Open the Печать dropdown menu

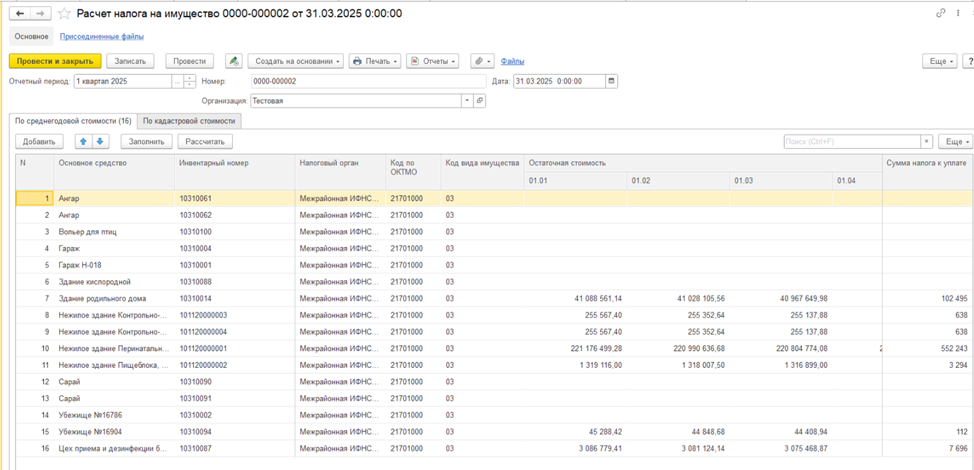(375, 61)
